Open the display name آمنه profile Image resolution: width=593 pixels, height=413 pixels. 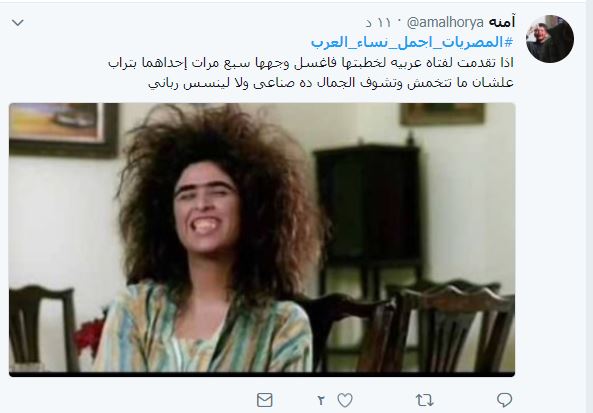[501, 23]
